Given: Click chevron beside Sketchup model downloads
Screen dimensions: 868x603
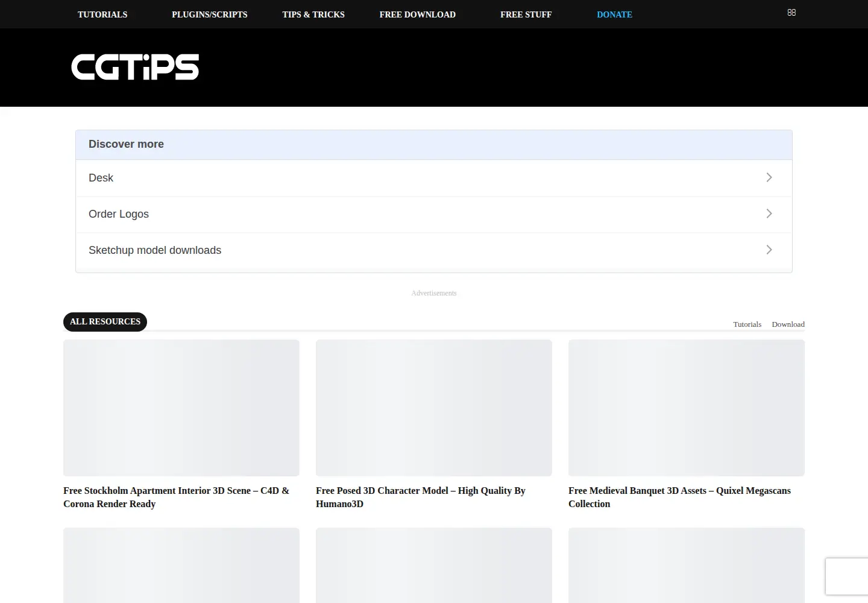Looking at the screenshot, I should tap(769, 250).
